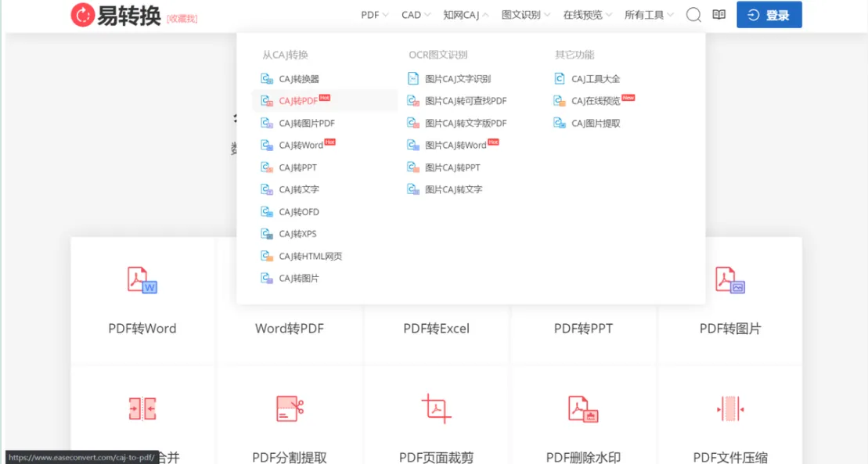
Task: Click the PDF页面裁剪 crop icon
Action: click(x=436, y=408)
